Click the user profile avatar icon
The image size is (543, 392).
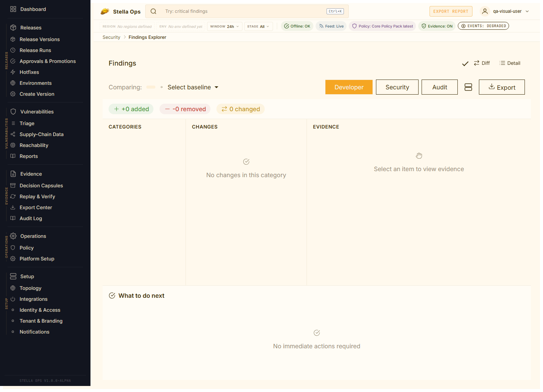(485, 11)
